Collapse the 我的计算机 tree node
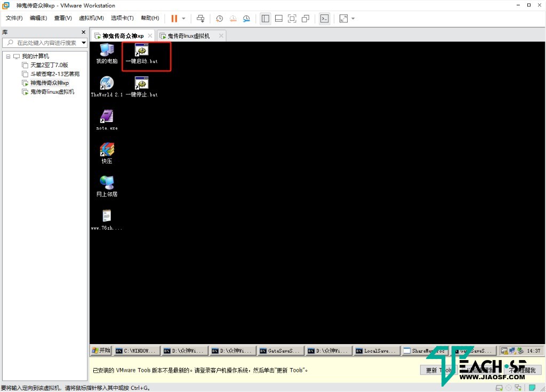 click(x=8, y=56)
